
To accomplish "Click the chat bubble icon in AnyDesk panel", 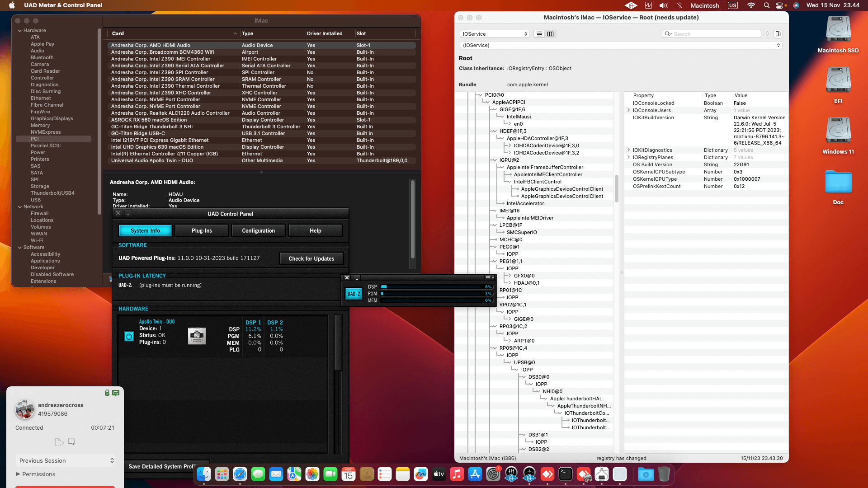I will click(71, 442).
